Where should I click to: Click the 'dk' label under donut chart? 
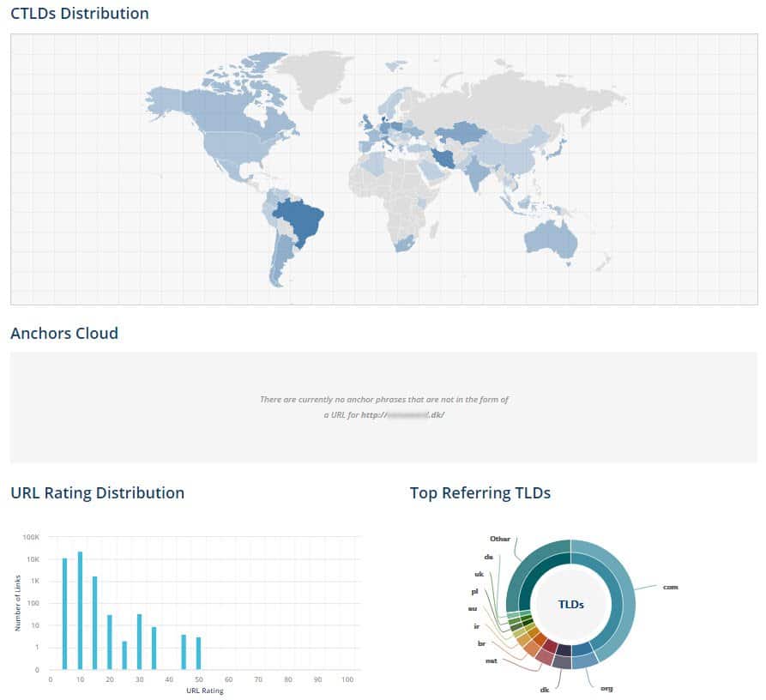coord(545,690)
